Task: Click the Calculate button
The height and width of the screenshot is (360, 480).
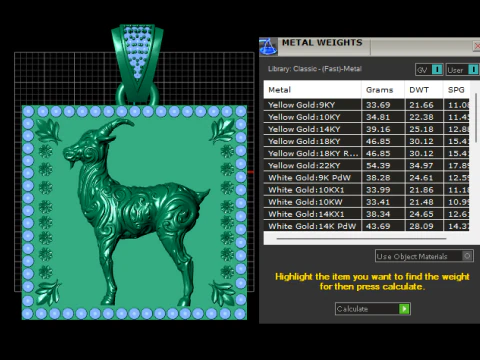Action: click(373, 309)
